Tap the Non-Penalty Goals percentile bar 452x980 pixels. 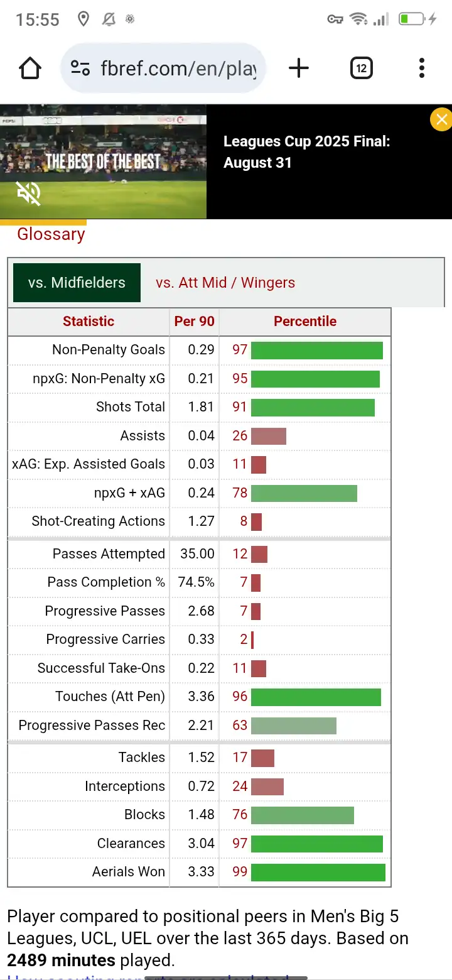[x=316, y=350]
